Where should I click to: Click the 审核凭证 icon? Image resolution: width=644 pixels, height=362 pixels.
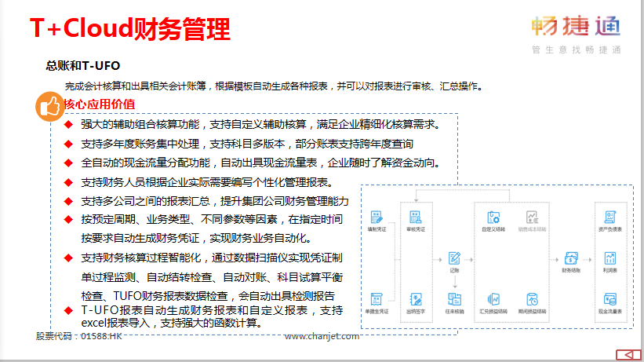[x=416, y=218]
